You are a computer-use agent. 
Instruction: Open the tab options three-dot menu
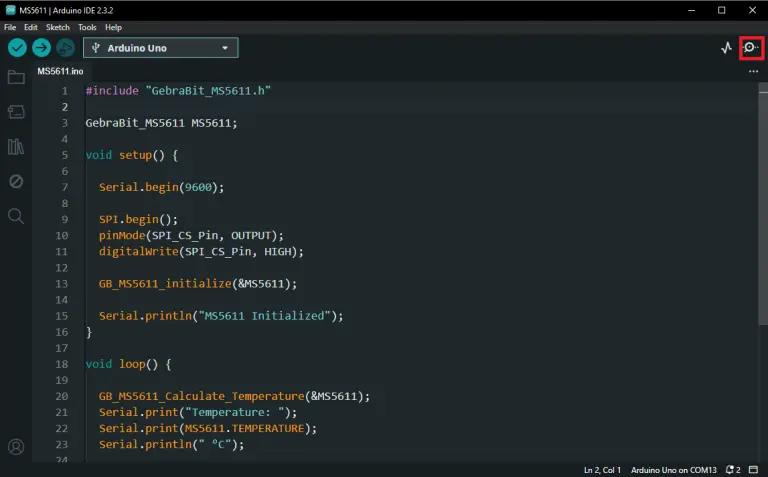click(753, 72)
